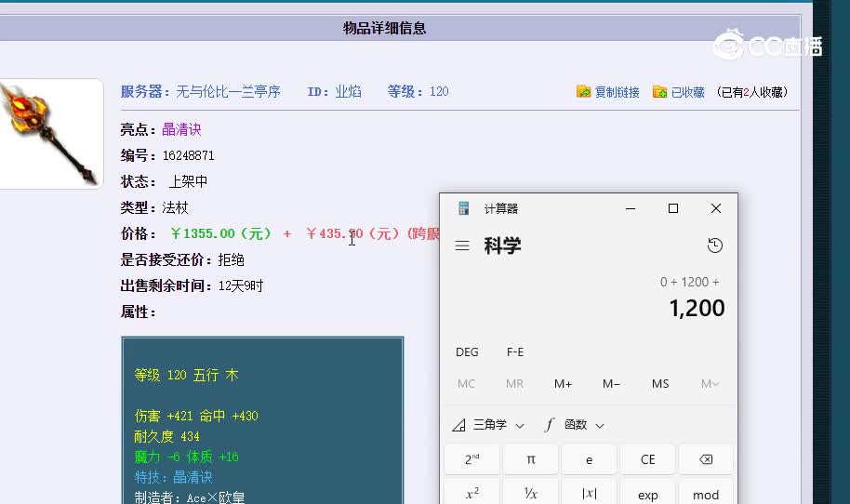This screenshot has width=850, height=504.
Task: Click the exp key
Action: (648, 492)
